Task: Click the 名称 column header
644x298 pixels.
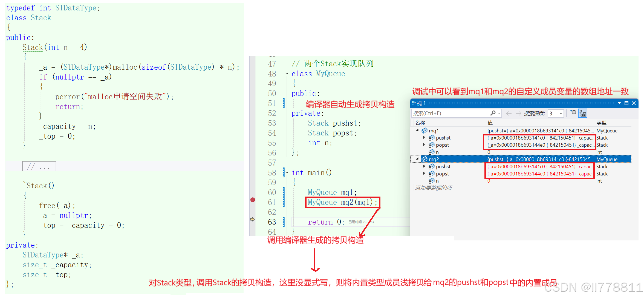Action: [420, 123]
